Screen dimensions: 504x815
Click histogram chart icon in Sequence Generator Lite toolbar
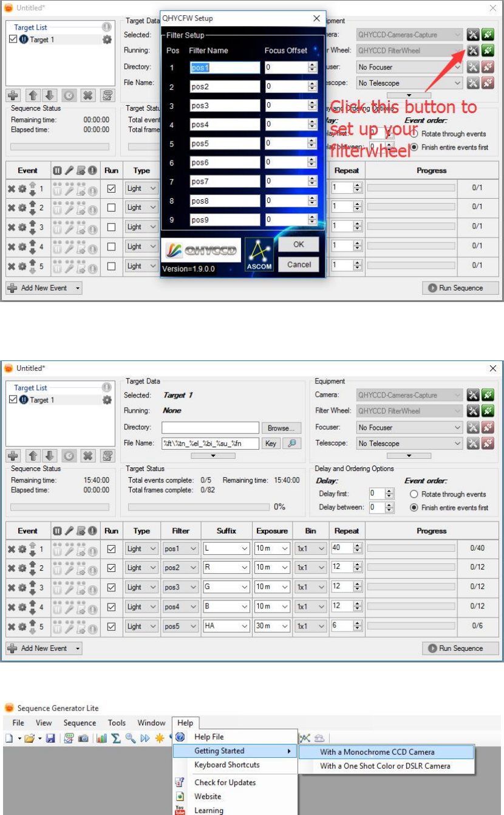coord(101,738)
